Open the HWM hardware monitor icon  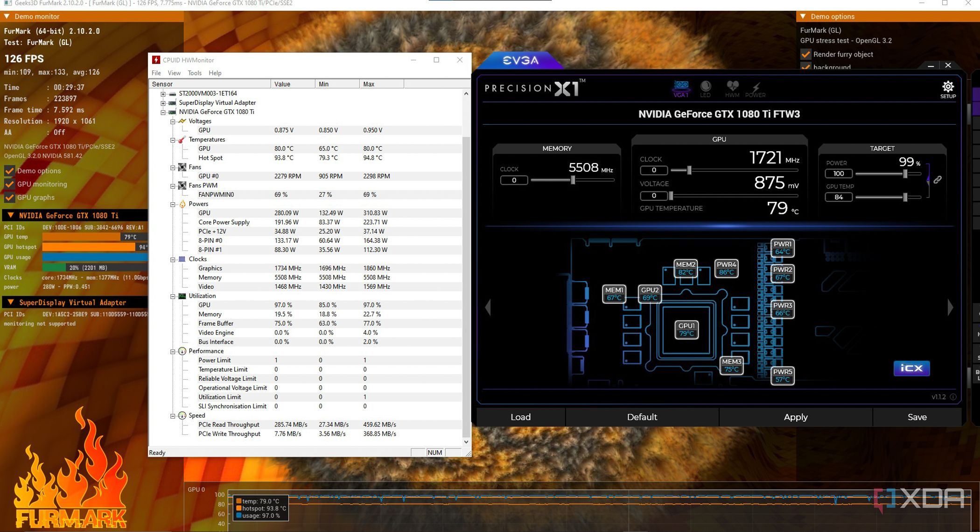click(x=732, y=88)
